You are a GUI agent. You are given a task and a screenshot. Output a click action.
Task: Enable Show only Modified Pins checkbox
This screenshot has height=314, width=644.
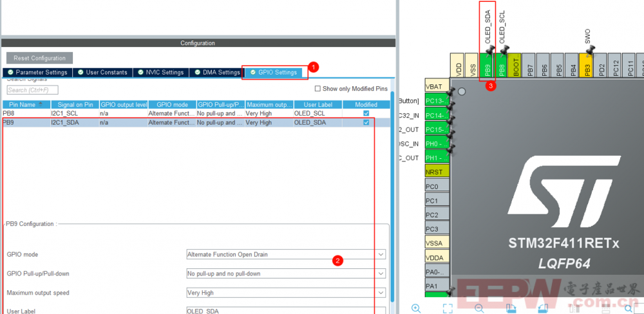(317, 89)
